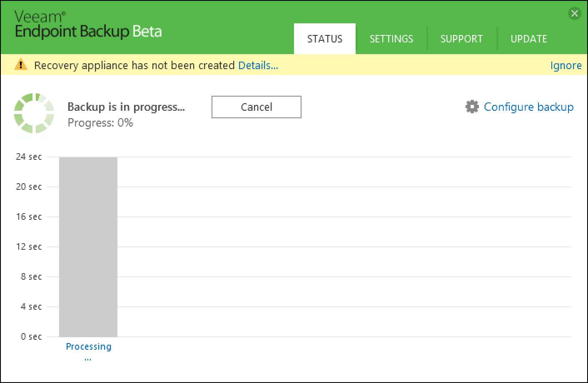Click the gray Processing duration bar
The image size is (588, 383).
[88, 247]
